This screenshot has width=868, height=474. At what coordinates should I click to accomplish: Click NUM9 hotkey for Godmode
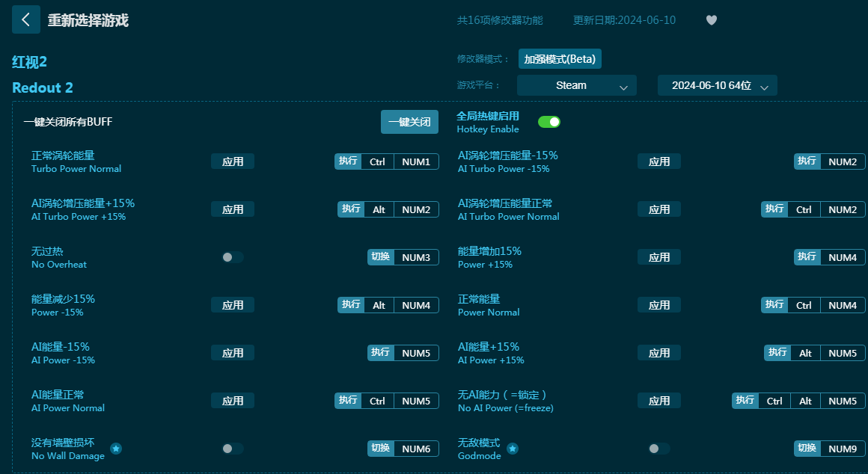point(843,449)
